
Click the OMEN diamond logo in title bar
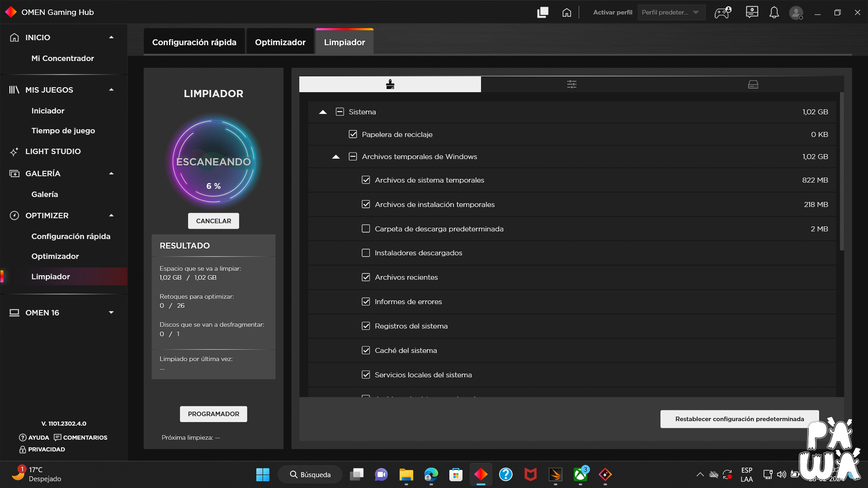[11, 12]
